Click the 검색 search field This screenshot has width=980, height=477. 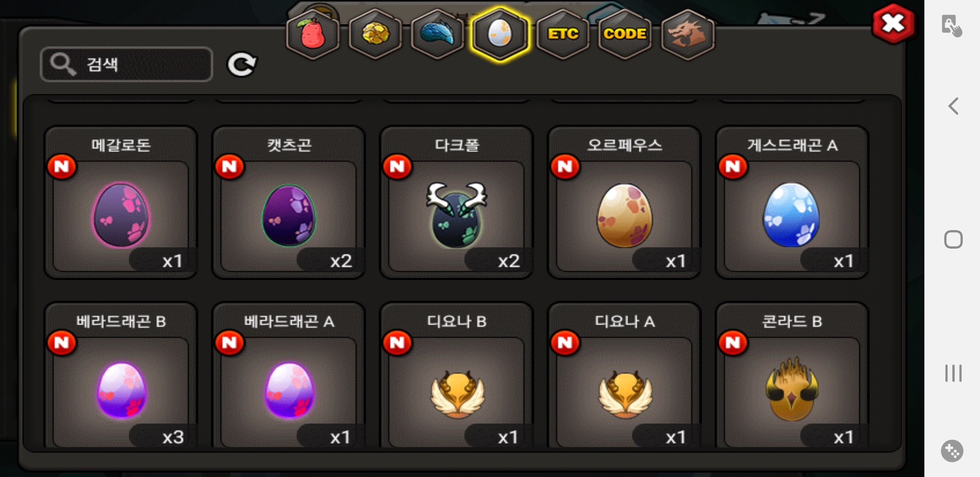126,64
